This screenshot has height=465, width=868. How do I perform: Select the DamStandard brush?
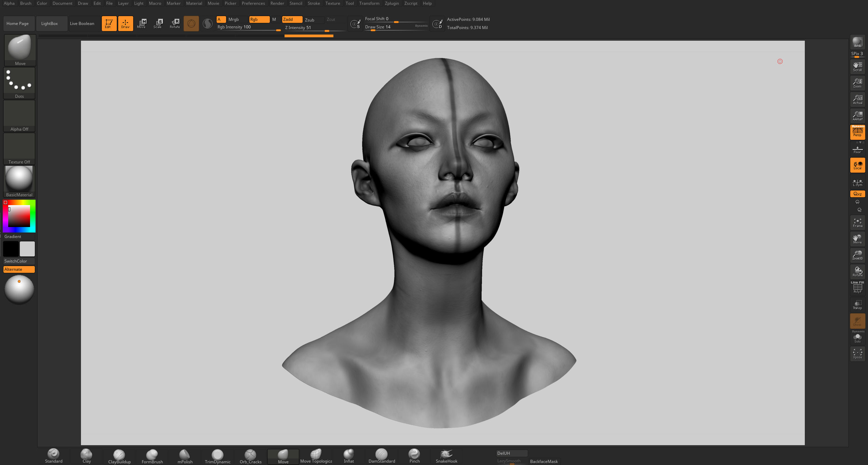[382, 456]
